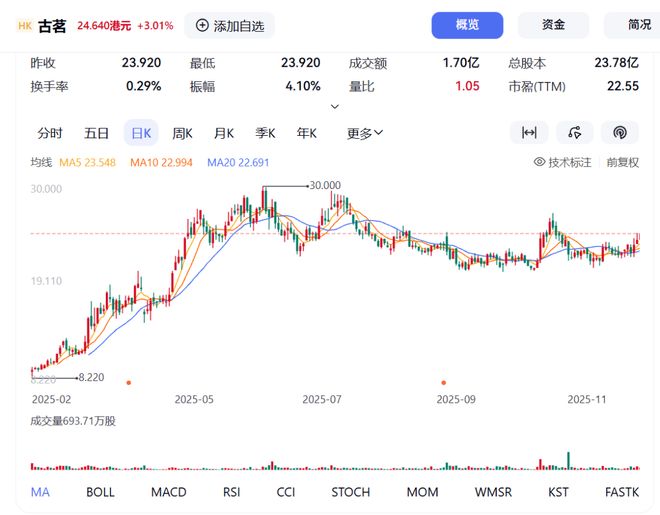Switch to the 资金 tab
The height and width of the screenshot is (515, 660).
click(553, 25)
